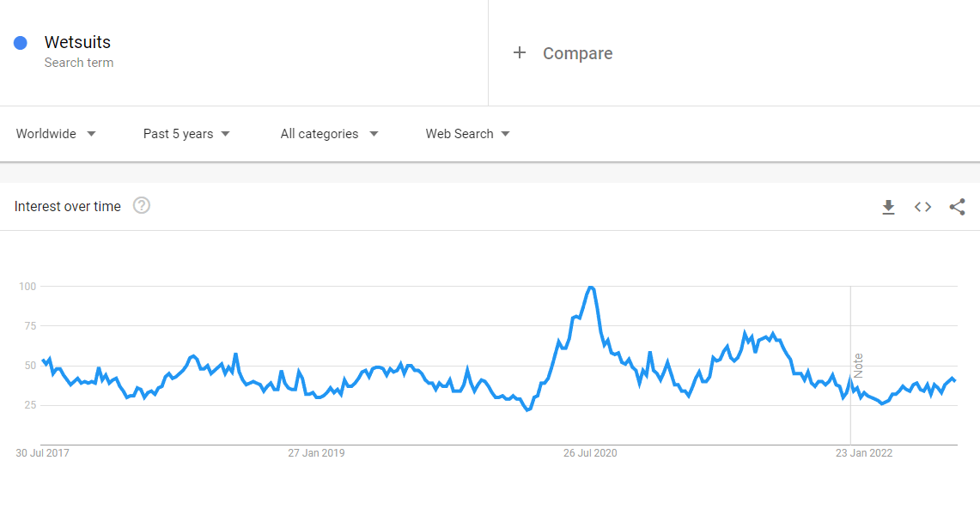Edit the Wetsuits search term

(x=77, y=42)
